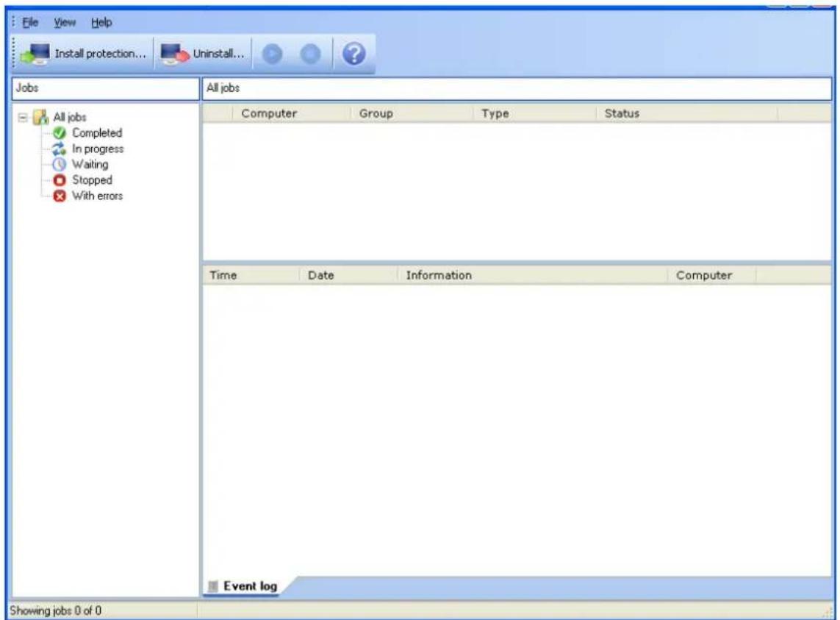
Task: Open the View menu
Action: (65, 23)
